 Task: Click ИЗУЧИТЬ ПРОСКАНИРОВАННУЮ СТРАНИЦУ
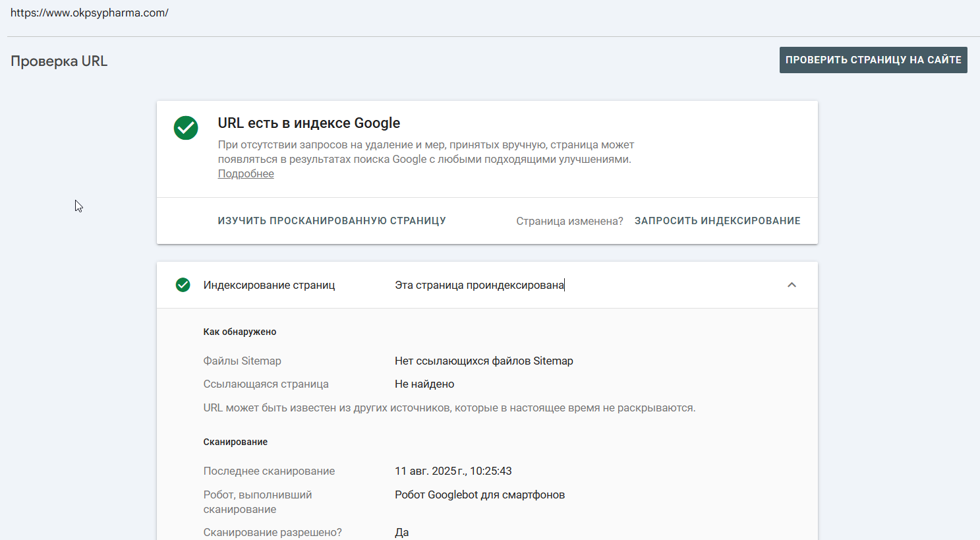click(332, 221)
